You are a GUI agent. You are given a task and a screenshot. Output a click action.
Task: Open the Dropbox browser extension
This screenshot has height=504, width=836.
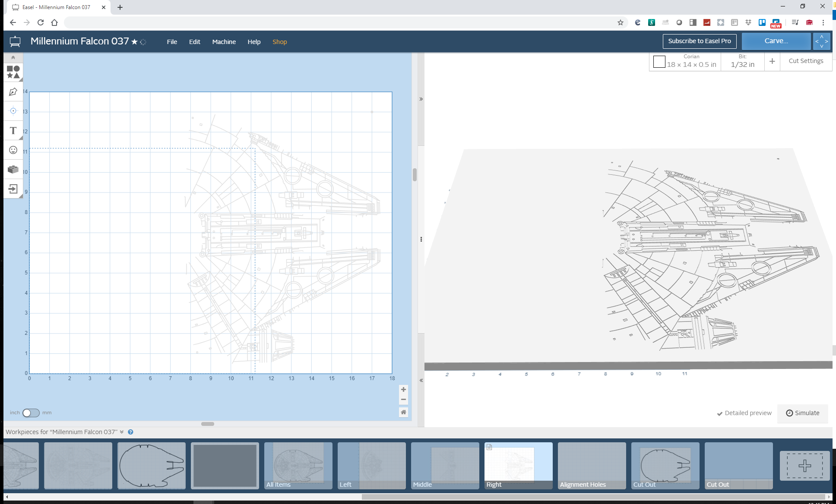pyautogui.click(x=748, y=22)
